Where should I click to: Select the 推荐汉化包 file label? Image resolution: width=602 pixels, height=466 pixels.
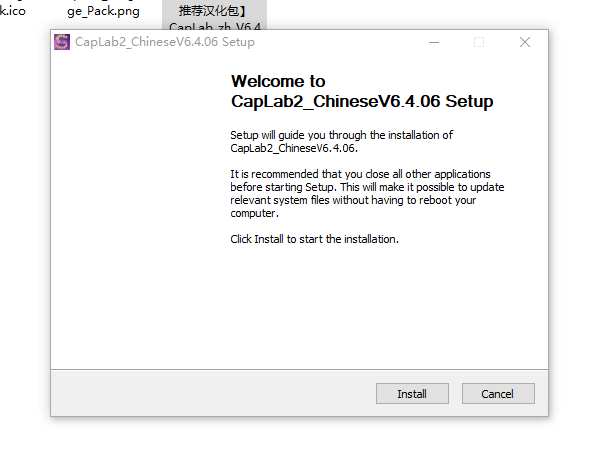(212, 11)
